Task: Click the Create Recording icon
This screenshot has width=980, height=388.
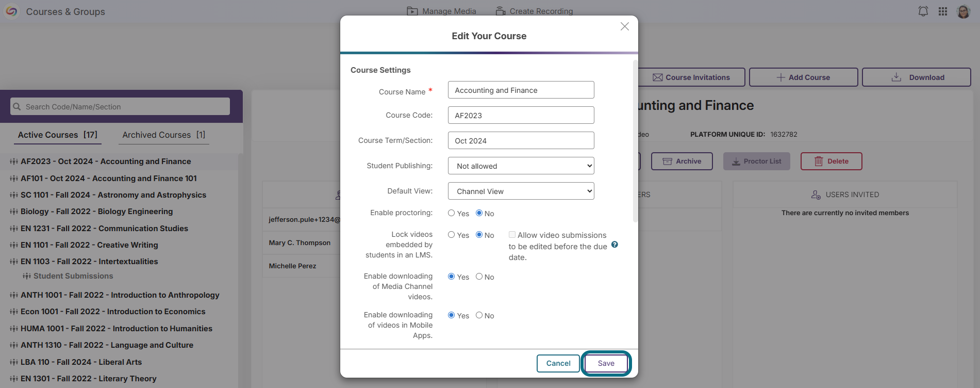Action: point(500,11)
